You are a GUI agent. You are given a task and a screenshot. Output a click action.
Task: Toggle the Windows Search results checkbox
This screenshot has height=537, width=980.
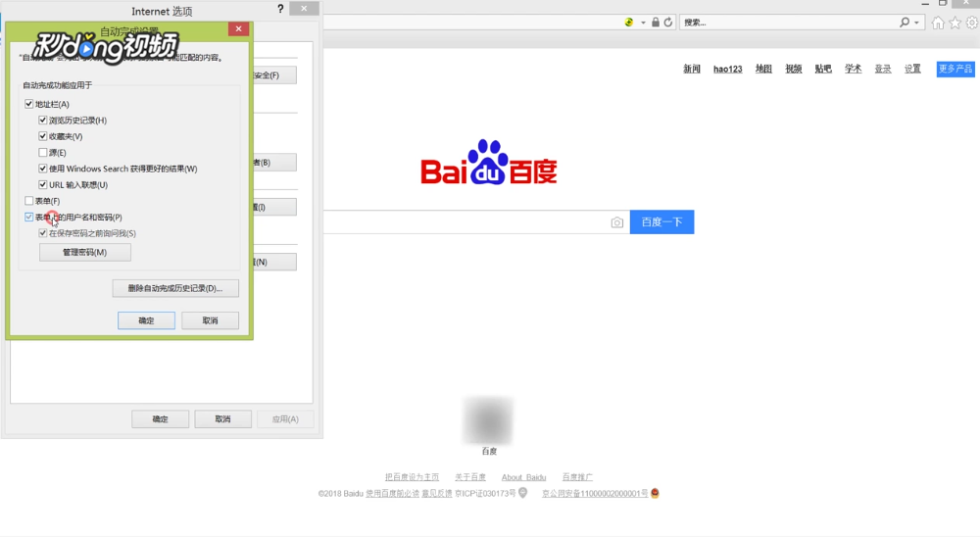(x=42, y=169)
